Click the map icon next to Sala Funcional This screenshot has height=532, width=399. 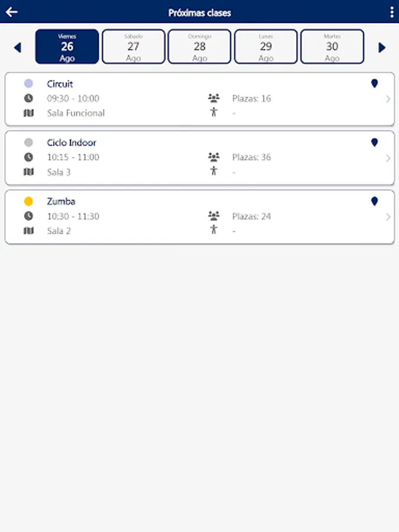[x=28, y=113]
